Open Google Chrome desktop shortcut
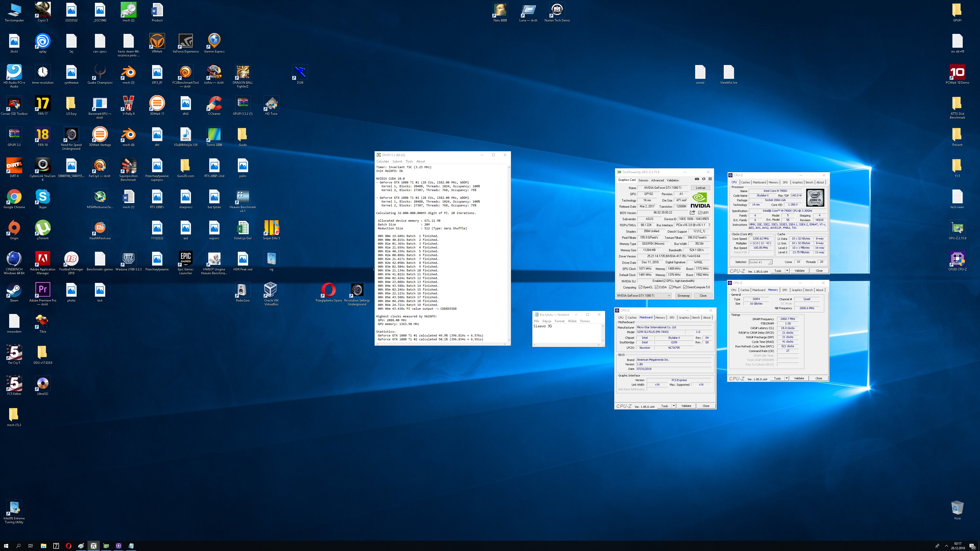The image size is (980, 551). click(x=14, y=199)
